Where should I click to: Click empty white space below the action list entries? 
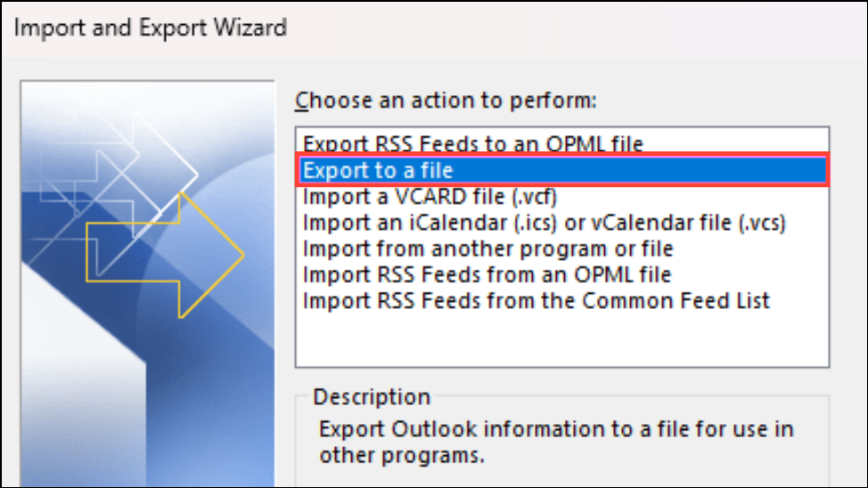pos(562,338)
